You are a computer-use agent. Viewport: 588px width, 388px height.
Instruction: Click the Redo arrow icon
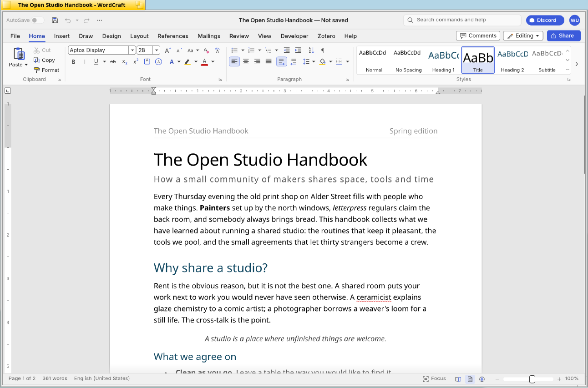pos(86,20)
